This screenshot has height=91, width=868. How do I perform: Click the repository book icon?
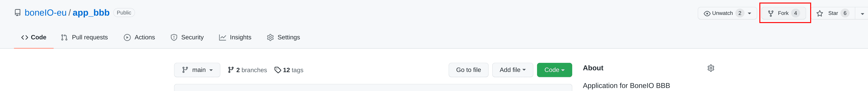(x=17, y=13)
